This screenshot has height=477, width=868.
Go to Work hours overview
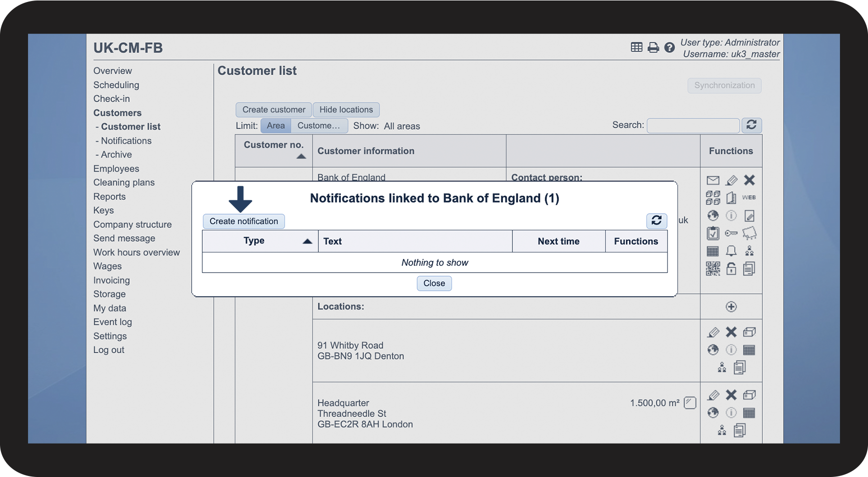137,253
